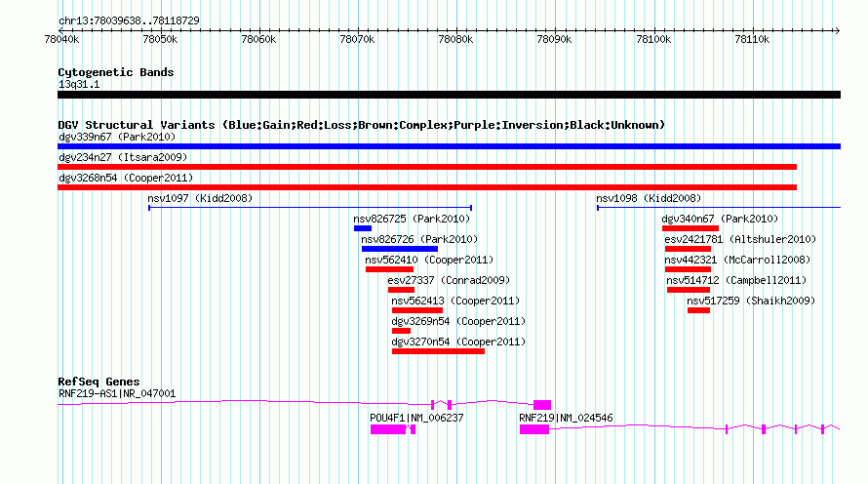This screenshot has height=484, width=868.
Task: Click the RNF219-AS1 large magenta exon block
Action: 542,405
